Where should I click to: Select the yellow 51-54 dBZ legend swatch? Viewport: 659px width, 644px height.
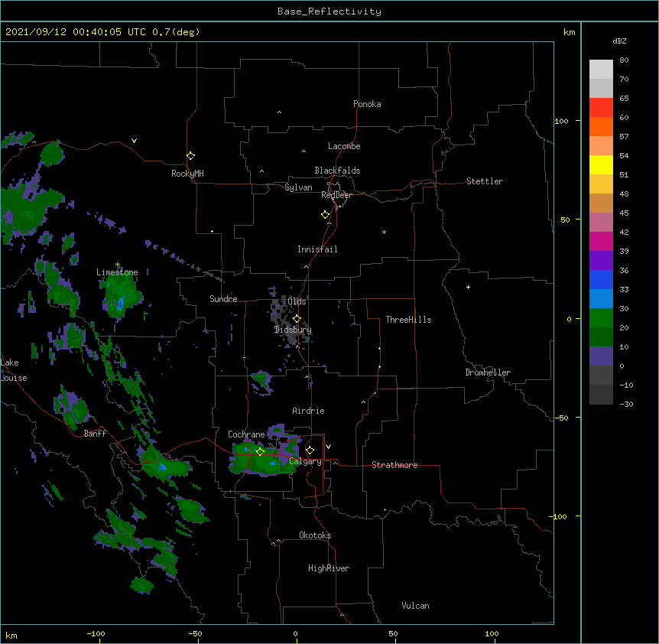601,164
